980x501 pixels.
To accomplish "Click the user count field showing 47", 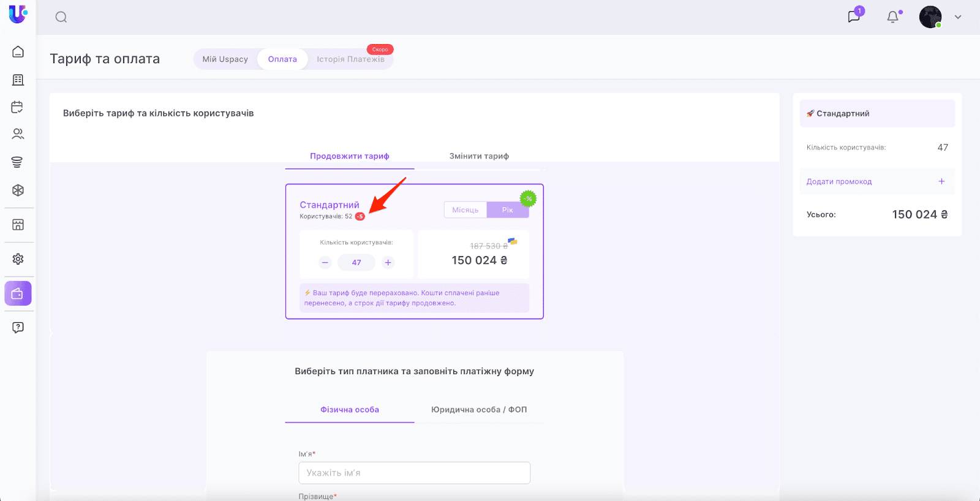I will (356, 263).
